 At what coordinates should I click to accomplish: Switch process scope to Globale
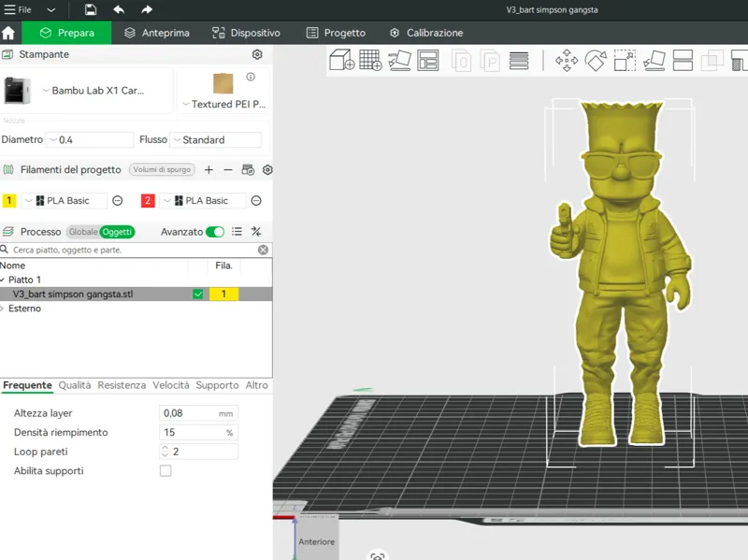(83, 232)
